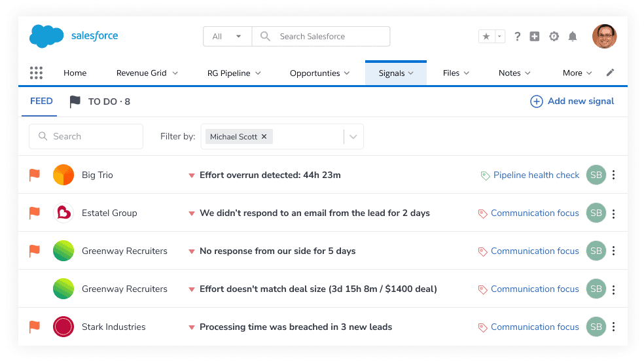Image resolution: width=644 pixels, height=362 pixels.
Task: Open the All search scope dropdown
Action: tap(227, 37)
